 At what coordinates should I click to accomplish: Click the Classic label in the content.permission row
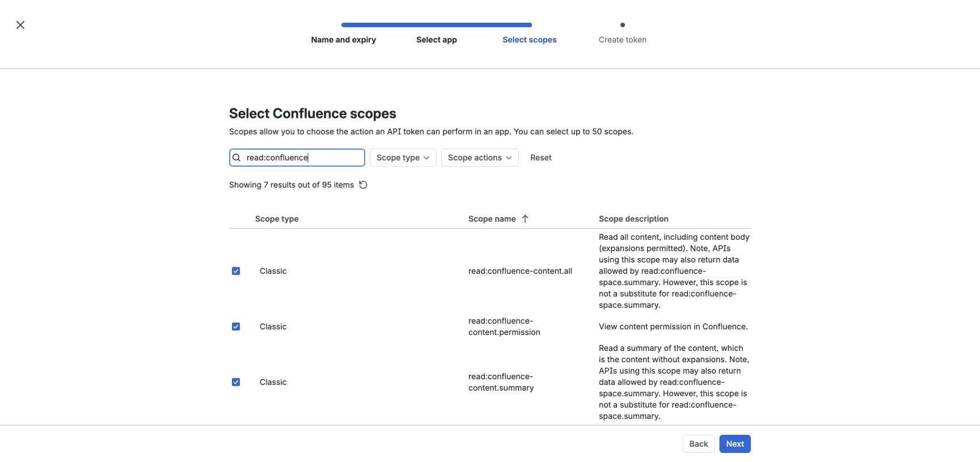pos(273,327)
